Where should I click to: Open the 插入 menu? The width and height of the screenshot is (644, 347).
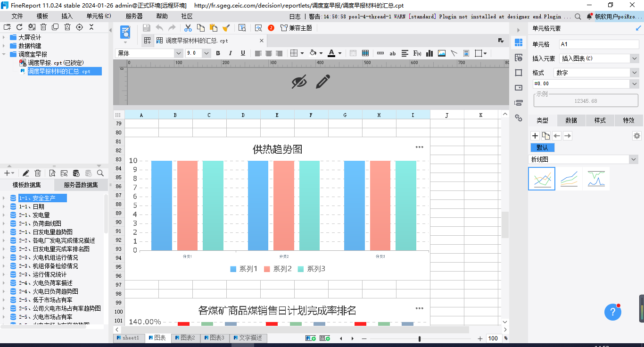coord(67,16)
